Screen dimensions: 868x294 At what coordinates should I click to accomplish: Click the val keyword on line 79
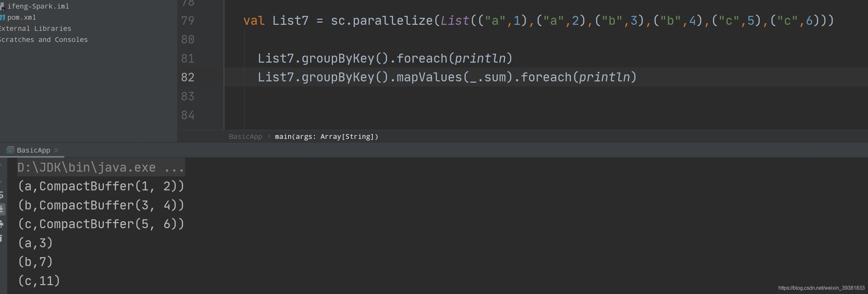[x=254, y=21]
